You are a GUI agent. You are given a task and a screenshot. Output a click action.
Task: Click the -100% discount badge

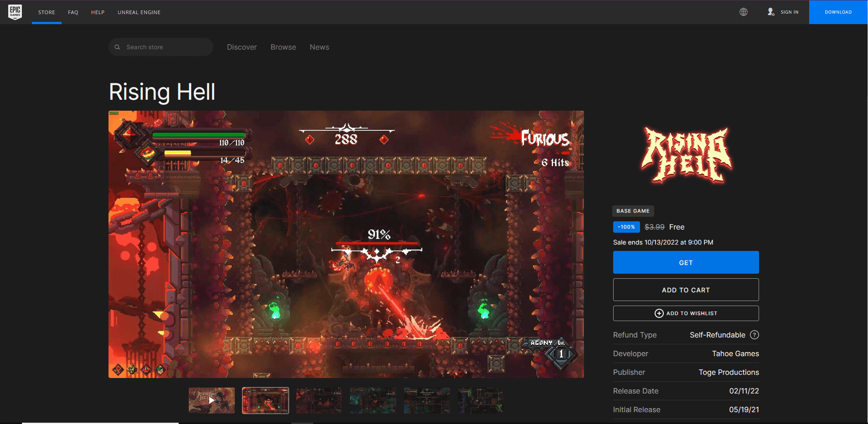click(626, 227)
